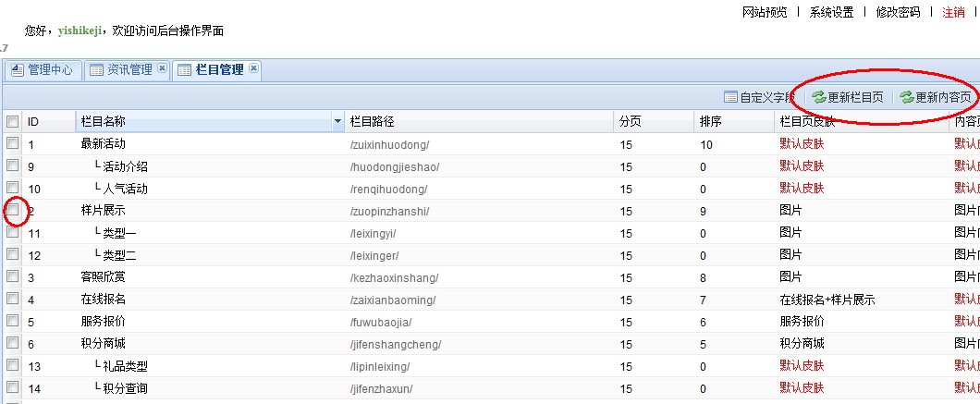Screen dimensions: 980x404
Task: Select the checkbox for 最新活动 row
Action: [x=13, y=144]
